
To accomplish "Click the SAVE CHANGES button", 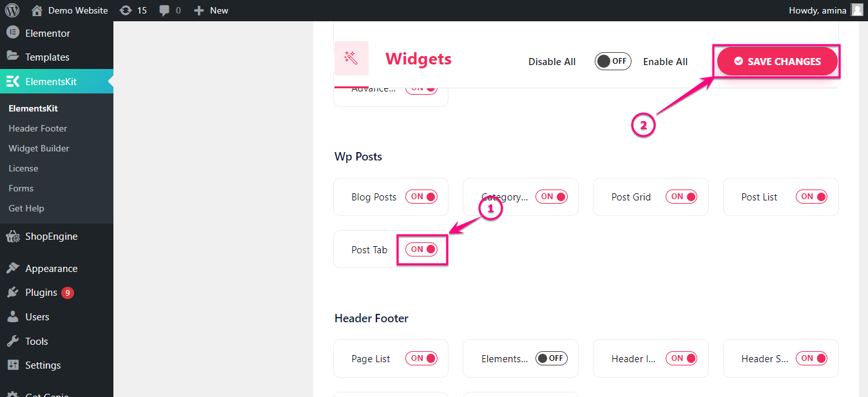I will click(776, 61).
